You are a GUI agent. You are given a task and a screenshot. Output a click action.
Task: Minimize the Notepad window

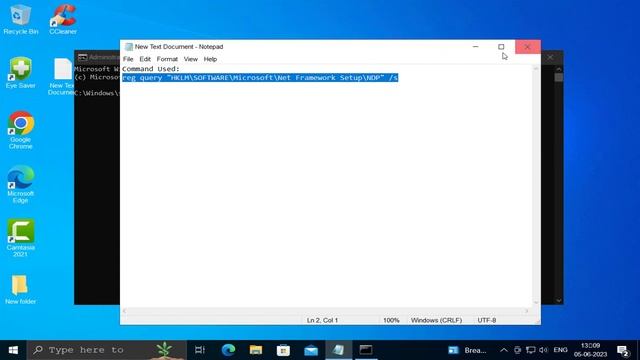476,47
